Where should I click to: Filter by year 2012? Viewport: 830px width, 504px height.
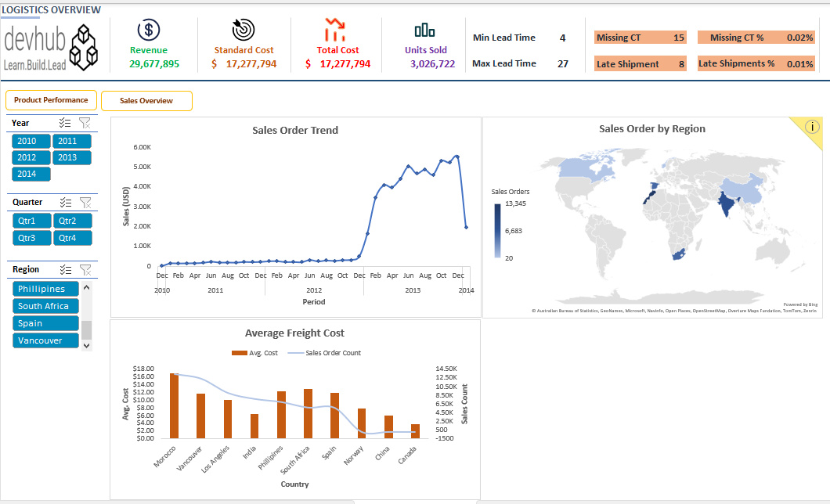(31, 157)
